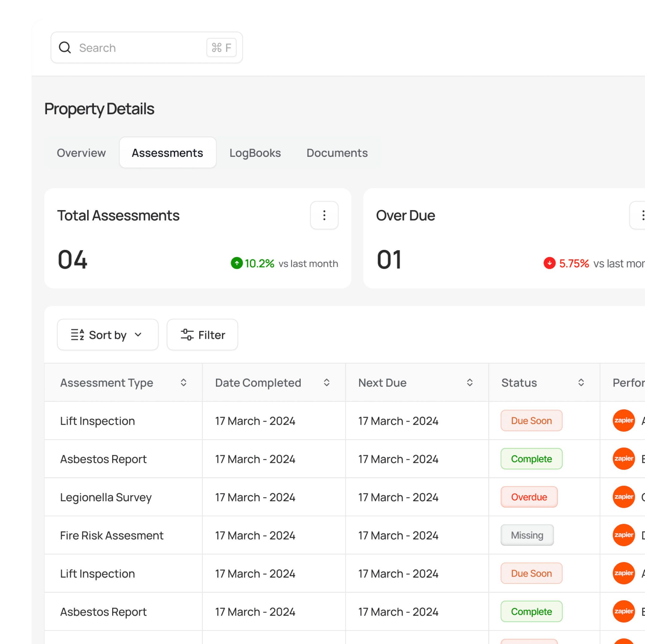Sort by Status column arrows

click(x=581, y=382)
